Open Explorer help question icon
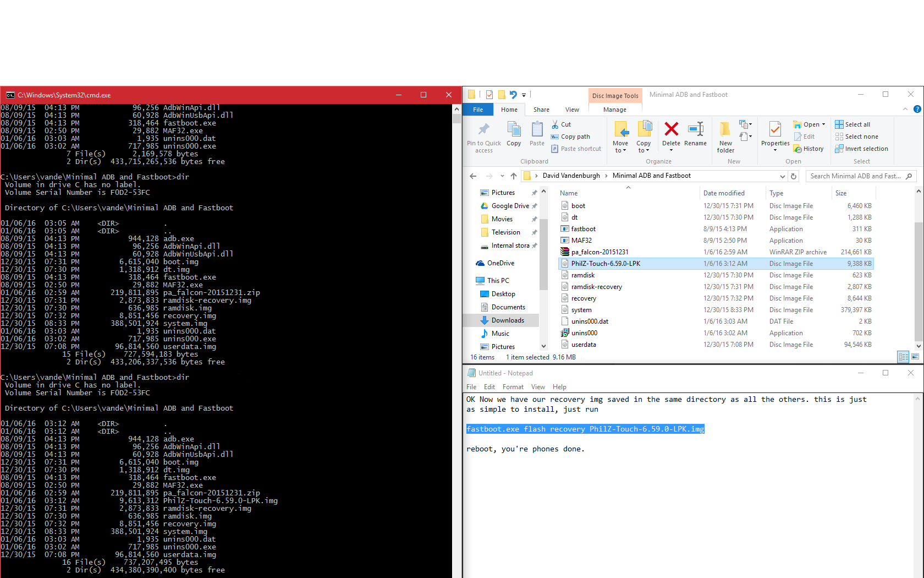This screenshot has width=924, height=578. (917, 110)
